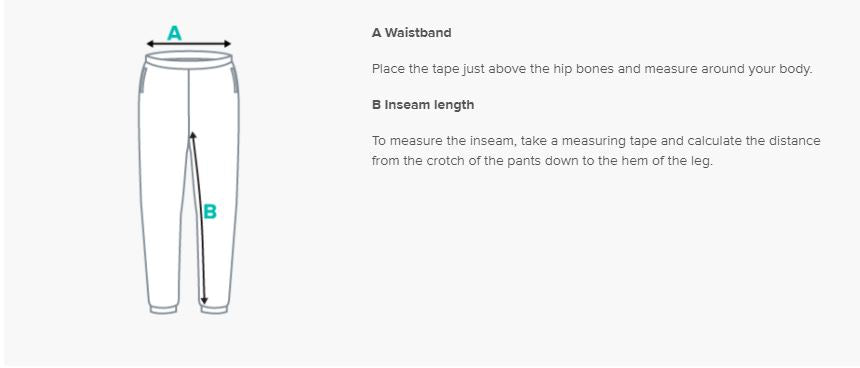Click the right leg cuff of pants
The width and height of the screenshot is (860, 368).
(x=214, y=309)
